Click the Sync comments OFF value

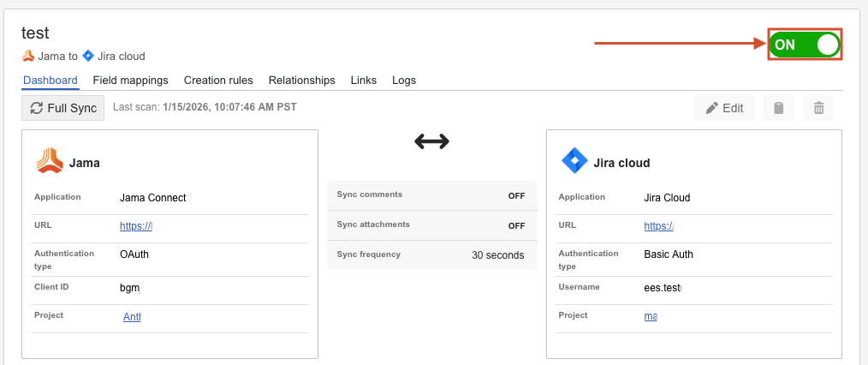[516, 195]
